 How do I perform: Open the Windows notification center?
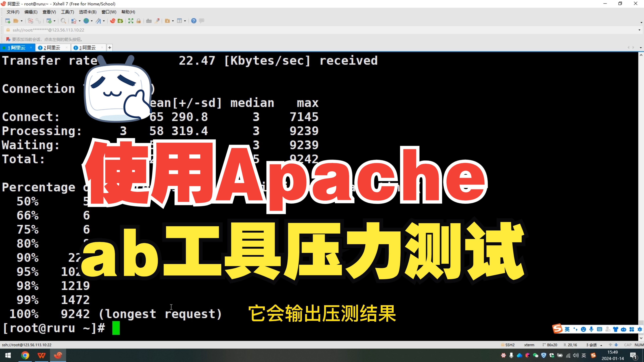point(633,355)
